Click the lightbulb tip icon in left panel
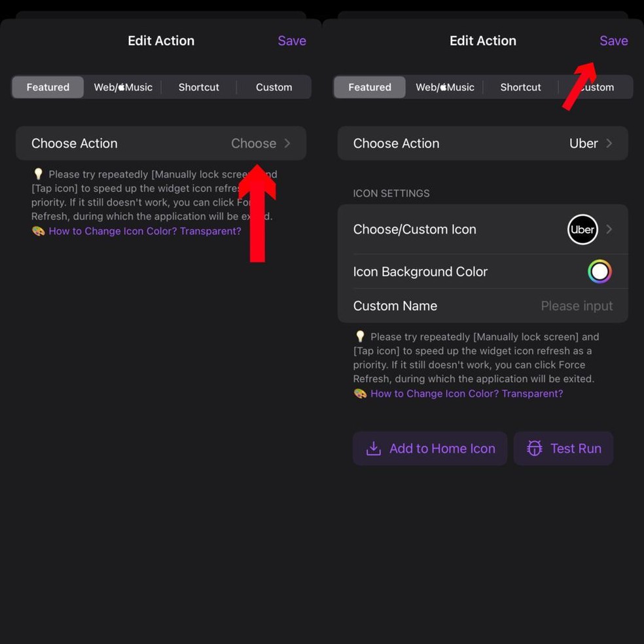Screen dimensions: 644x644 [38, 174]
